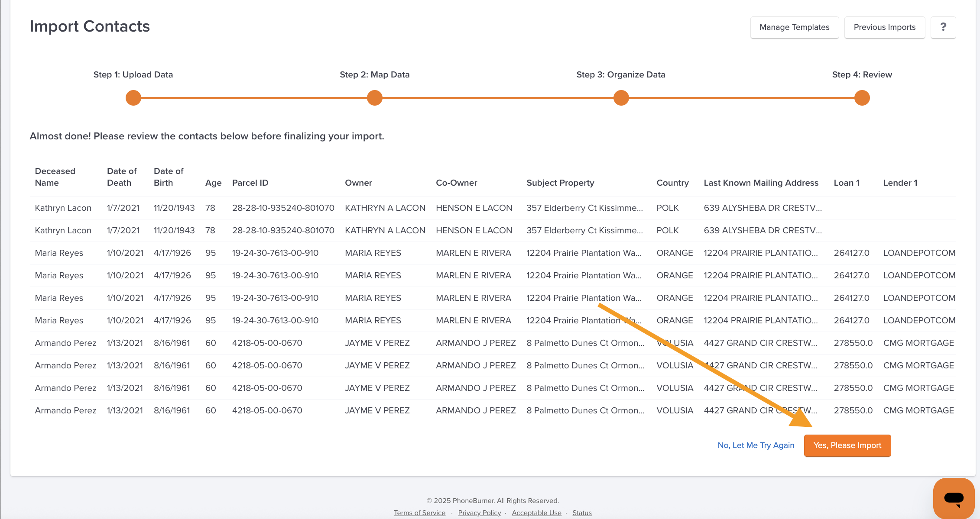
Task: Click the Step 3 Organize Data circle
Action: point(621,98)
